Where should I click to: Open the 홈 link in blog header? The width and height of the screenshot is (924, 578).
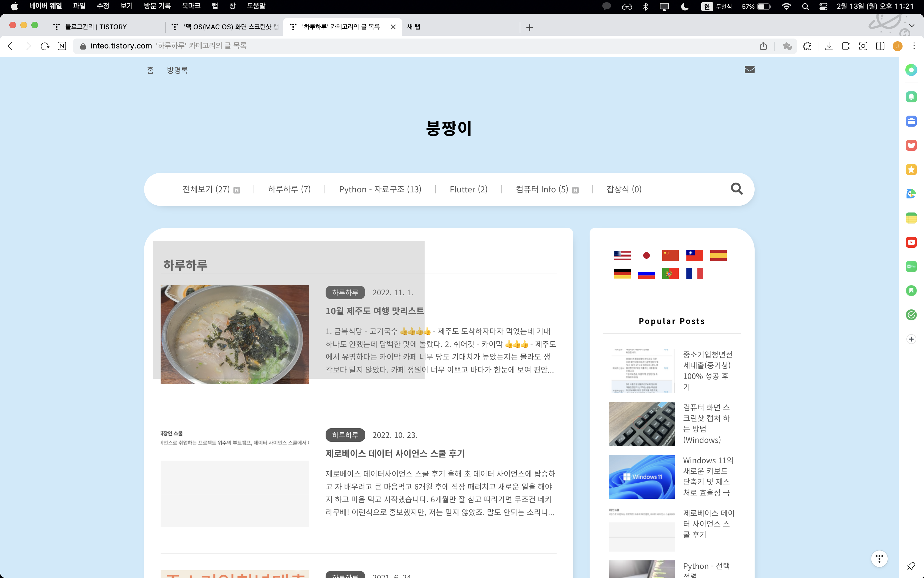(150, 70)
